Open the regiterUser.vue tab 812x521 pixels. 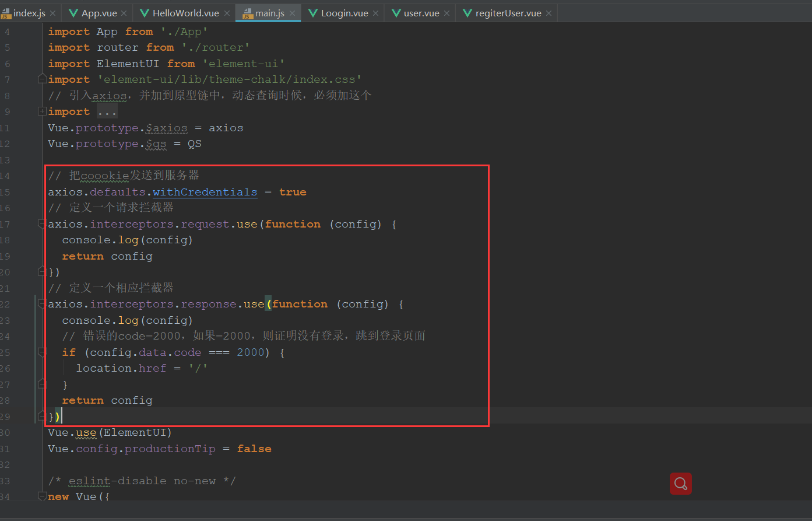pyautogui.click(x=507, y=13)
